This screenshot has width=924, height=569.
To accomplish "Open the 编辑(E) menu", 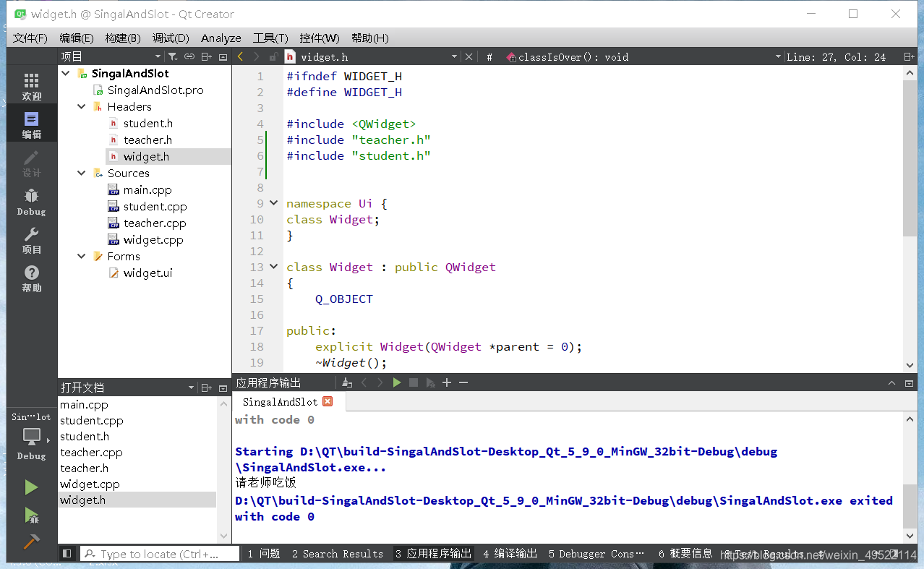I will (77, 38).
